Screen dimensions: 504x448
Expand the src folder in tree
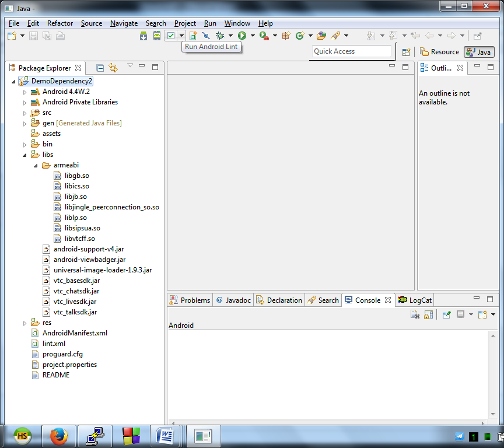(24, 113)
